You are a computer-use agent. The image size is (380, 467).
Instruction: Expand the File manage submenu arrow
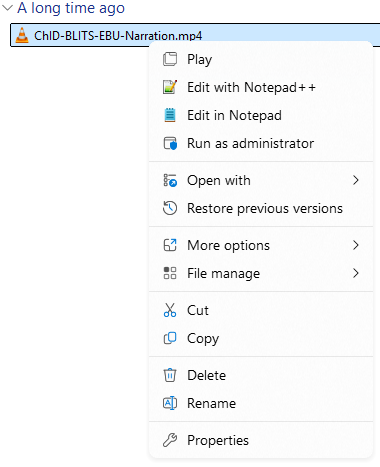[x=356, y=273]
